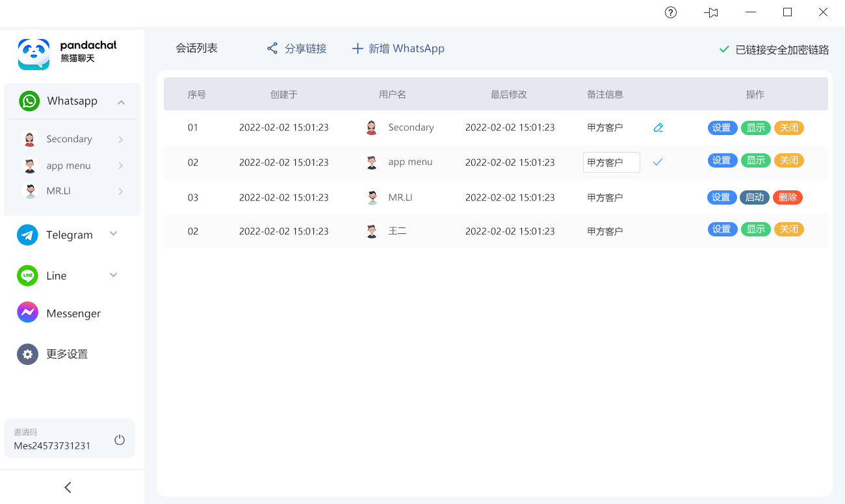This screenshot has height=504, width=845.
Task: Expand the Line section
Action: [x=113, y=275]
